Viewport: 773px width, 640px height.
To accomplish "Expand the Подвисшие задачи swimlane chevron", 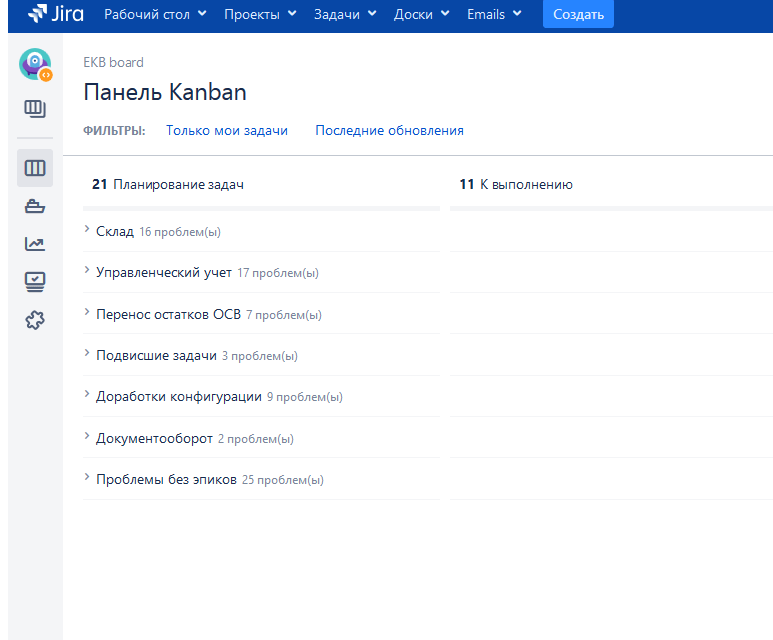I will [x=87, y=353].
